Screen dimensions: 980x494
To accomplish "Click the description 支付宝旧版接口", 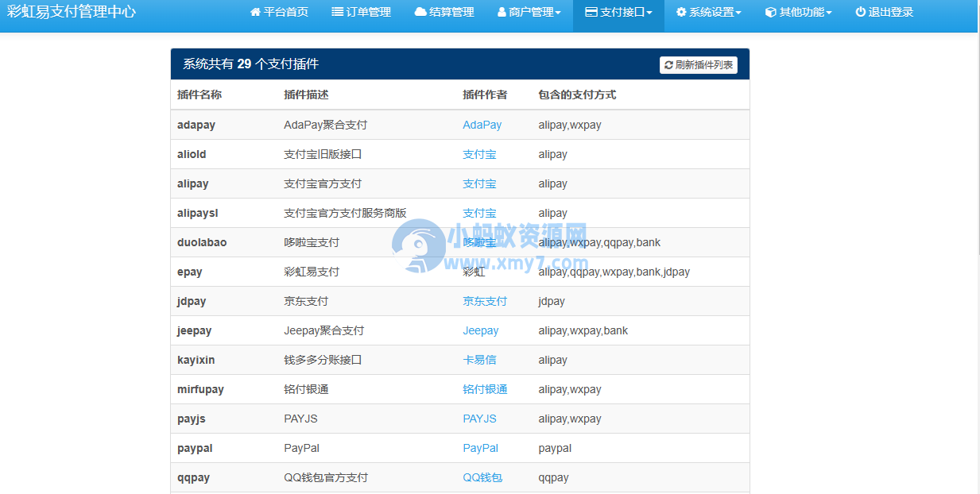I will 323,154.
